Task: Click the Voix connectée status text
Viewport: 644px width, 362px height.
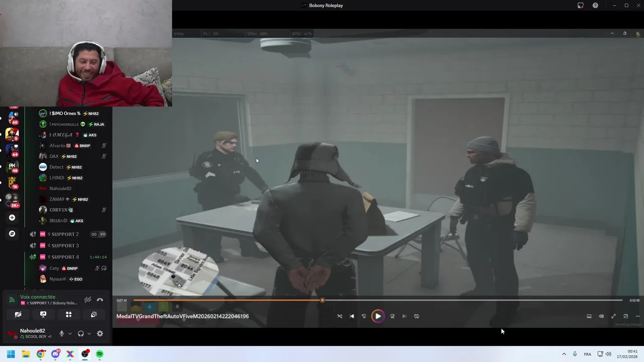Action: 38,297
